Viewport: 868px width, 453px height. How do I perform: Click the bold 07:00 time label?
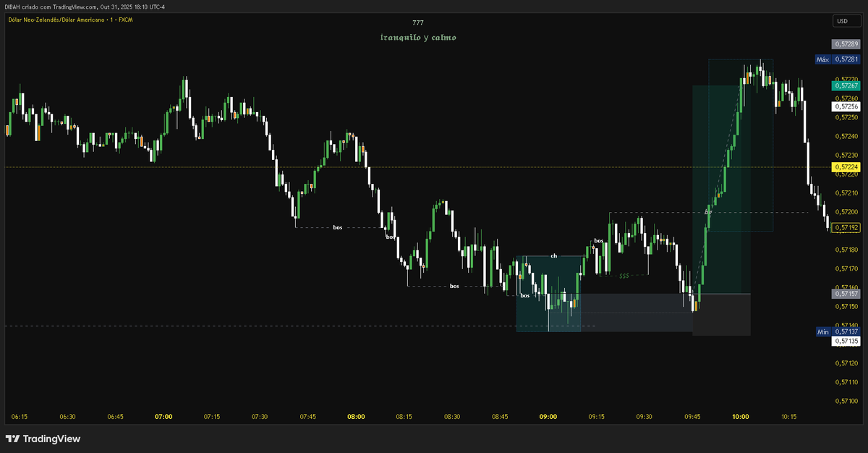click(163, 417)
